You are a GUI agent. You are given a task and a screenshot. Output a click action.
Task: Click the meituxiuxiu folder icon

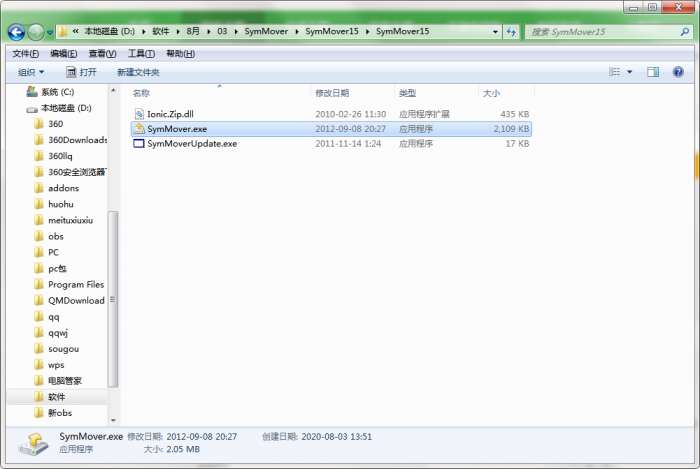click(x=39, y=220)
